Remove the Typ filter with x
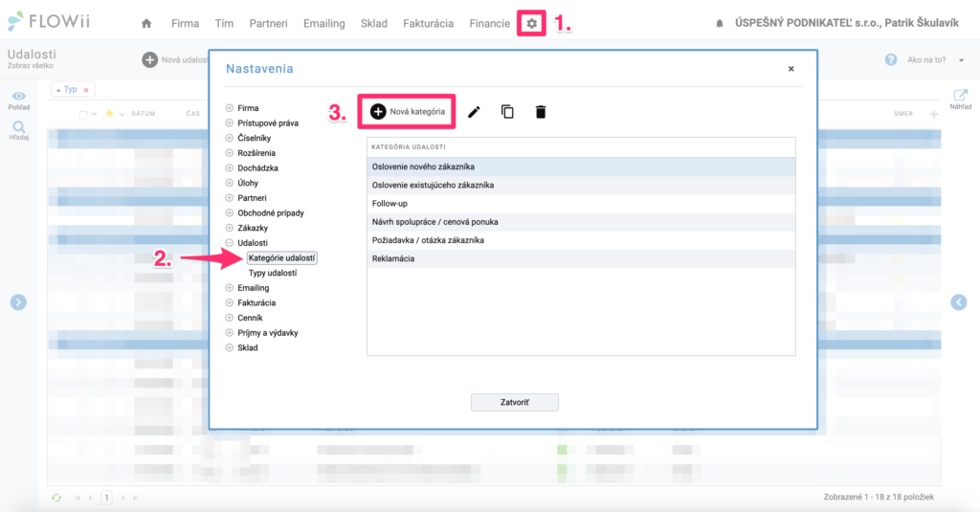The height and width of the screenshot is (512, 980). 86,90
